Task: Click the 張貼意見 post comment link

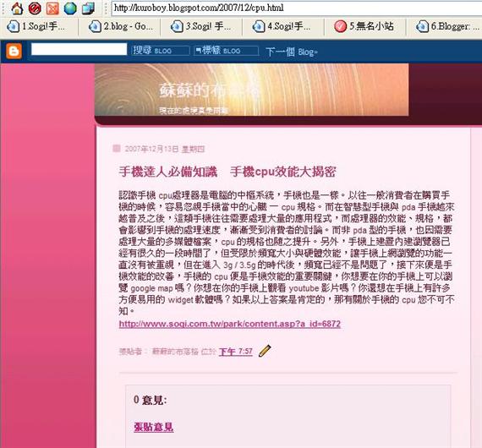Action: click(154, 427)
